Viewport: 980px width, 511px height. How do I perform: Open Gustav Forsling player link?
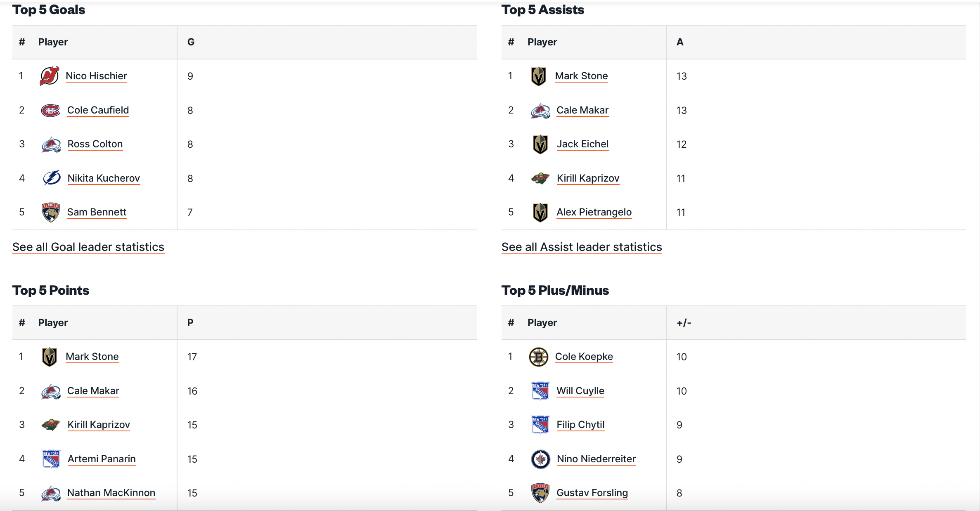click(x=592, y=493)
